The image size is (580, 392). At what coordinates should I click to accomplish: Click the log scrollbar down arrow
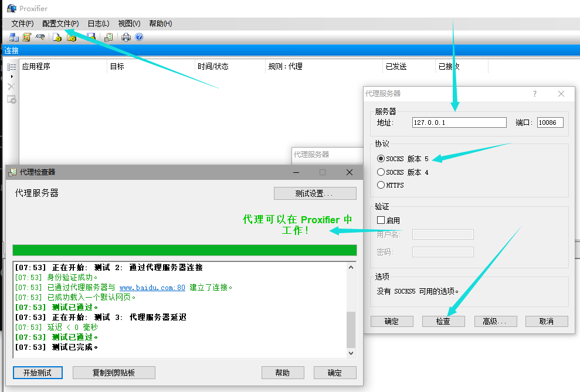tap(351, 353)
